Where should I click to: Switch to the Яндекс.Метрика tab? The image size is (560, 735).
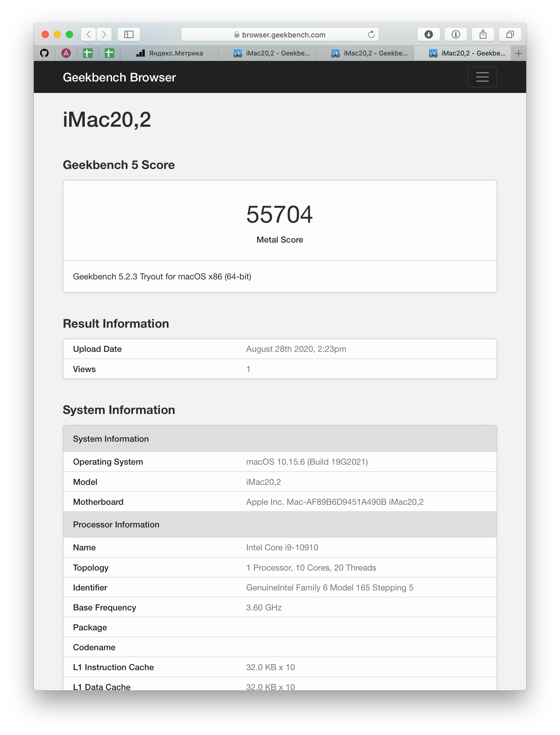tap(169, 53)
